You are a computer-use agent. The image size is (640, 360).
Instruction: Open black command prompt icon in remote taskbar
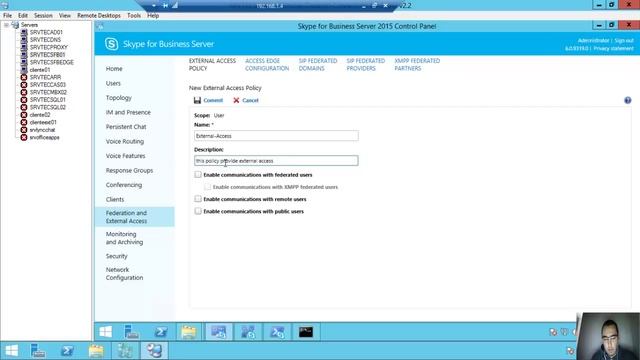point(306,331)
